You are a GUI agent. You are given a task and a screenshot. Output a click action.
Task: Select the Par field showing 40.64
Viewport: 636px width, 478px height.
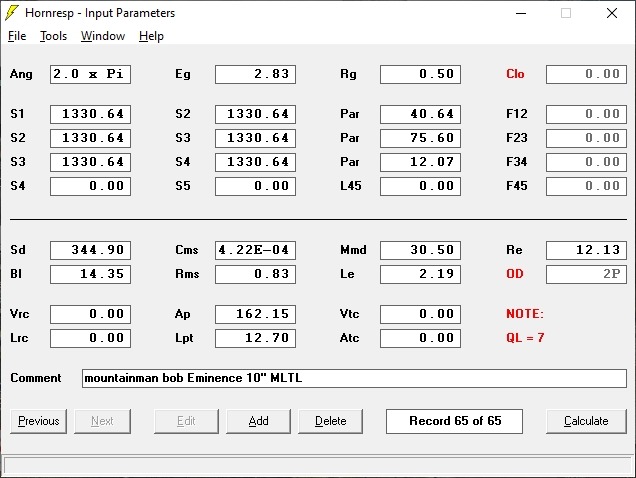coord(420,114)
